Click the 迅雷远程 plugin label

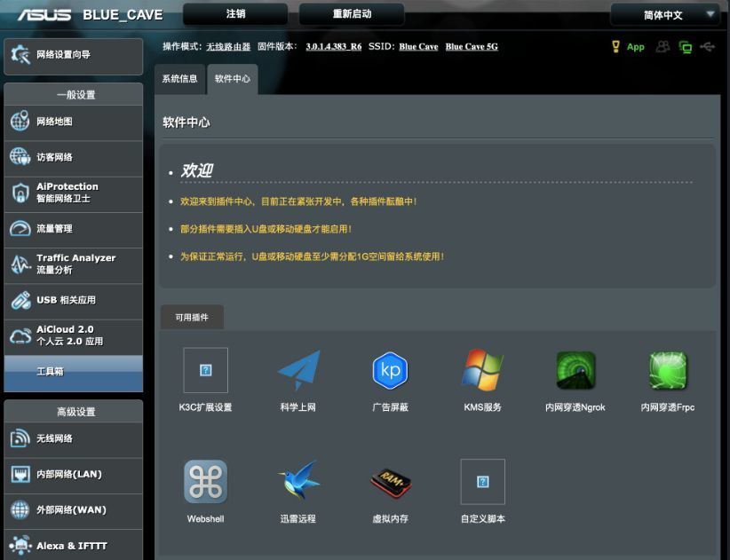(x=298, y=519)
